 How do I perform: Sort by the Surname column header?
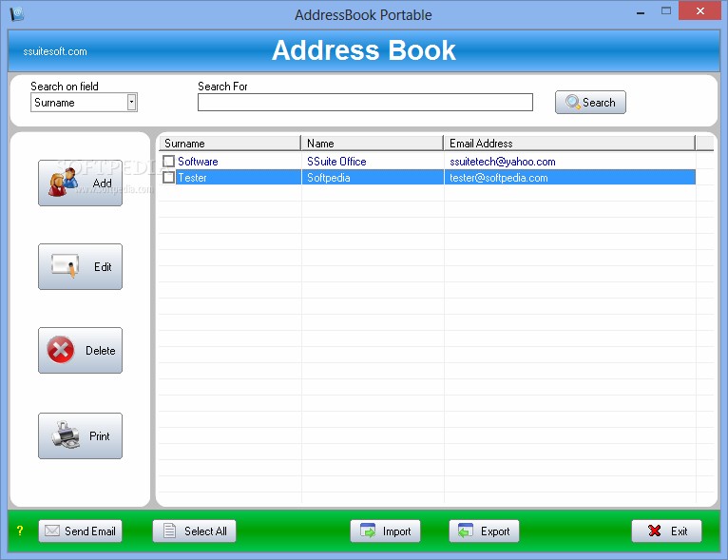pyautogui.click(x=230, y=143)
